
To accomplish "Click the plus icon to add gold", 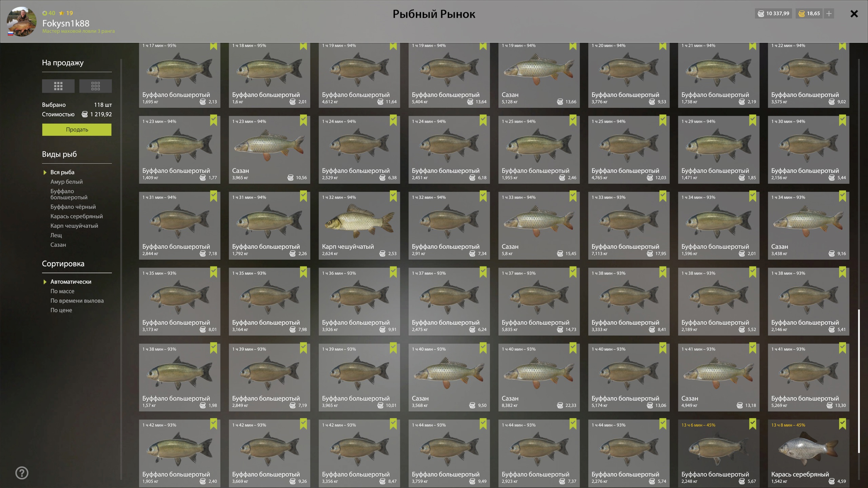I will (x=829, y=14).
